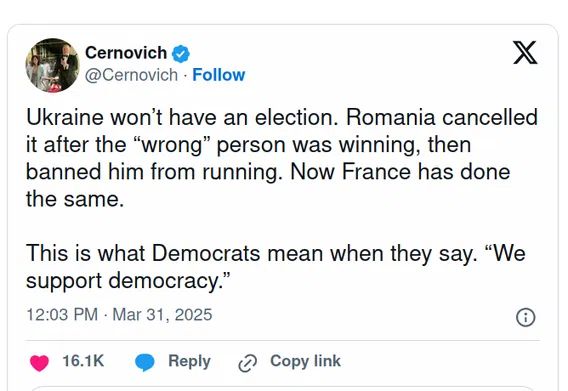Open the 12:03 PM timestamp

tap(62, 314)
